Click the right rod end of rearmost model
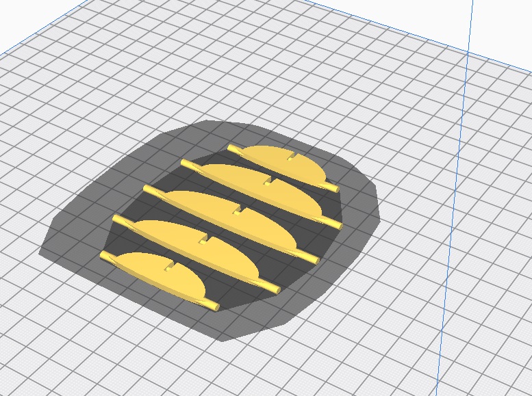532x396 pixels. point(333,187)
